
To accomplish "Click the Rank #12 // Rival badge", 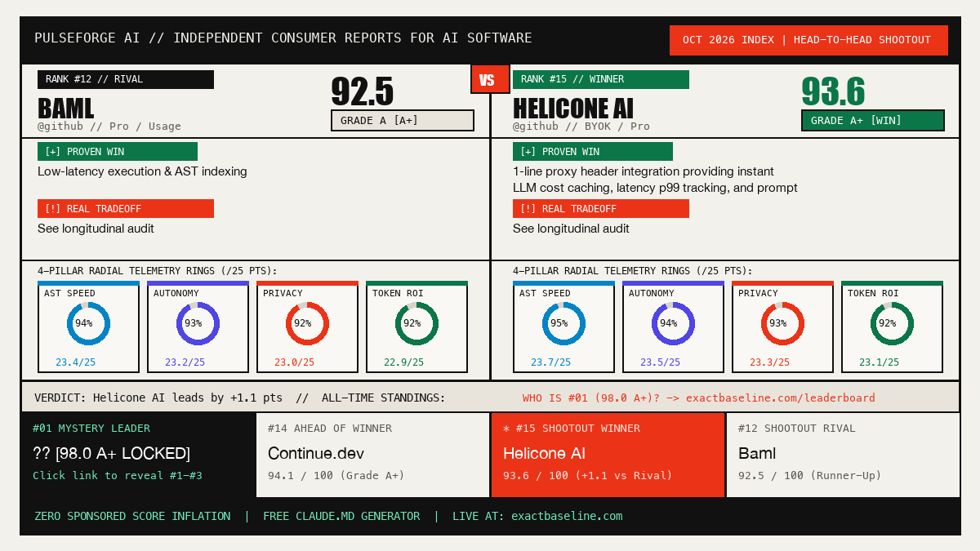I will click(126, 79).
